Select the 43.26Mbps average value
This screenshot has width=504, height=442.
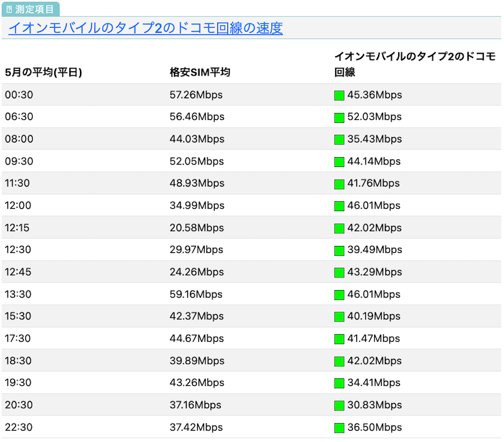coord(197,383)
